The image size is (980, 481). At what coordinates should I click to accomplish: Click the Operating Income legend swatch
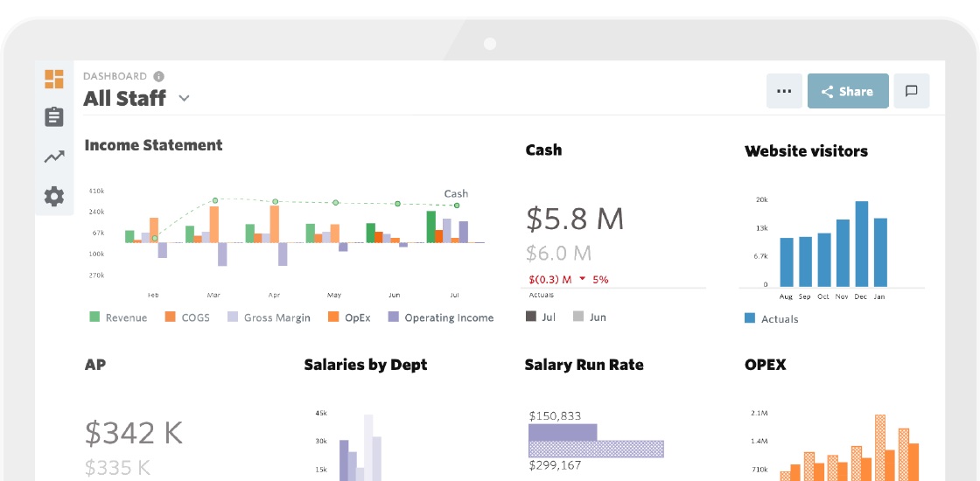[394, 317]
